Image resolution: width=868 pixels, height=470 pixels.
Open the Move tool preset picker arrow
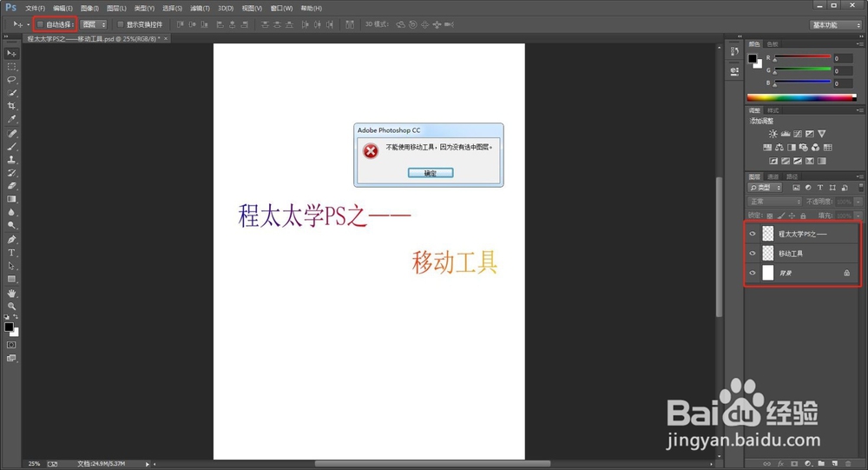(29, 24)
